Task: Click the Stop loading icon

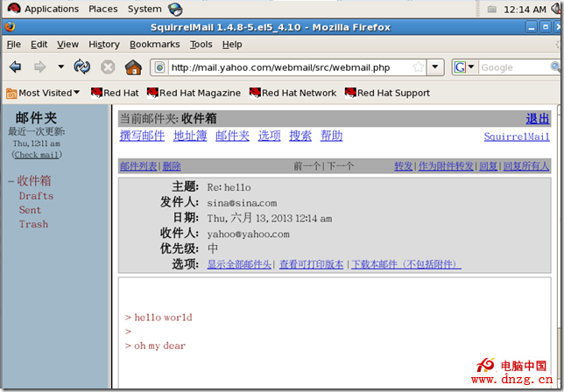Action: point(108,67)
